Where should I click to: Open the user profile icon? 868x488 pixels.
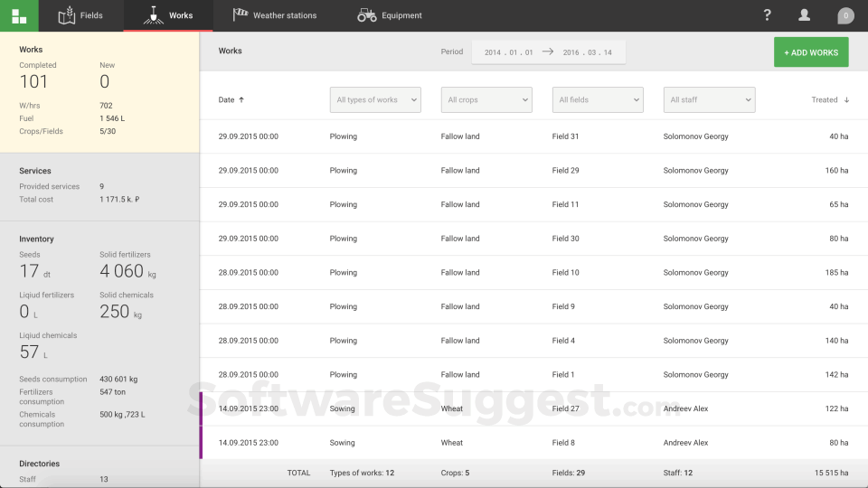click(804, 15)
